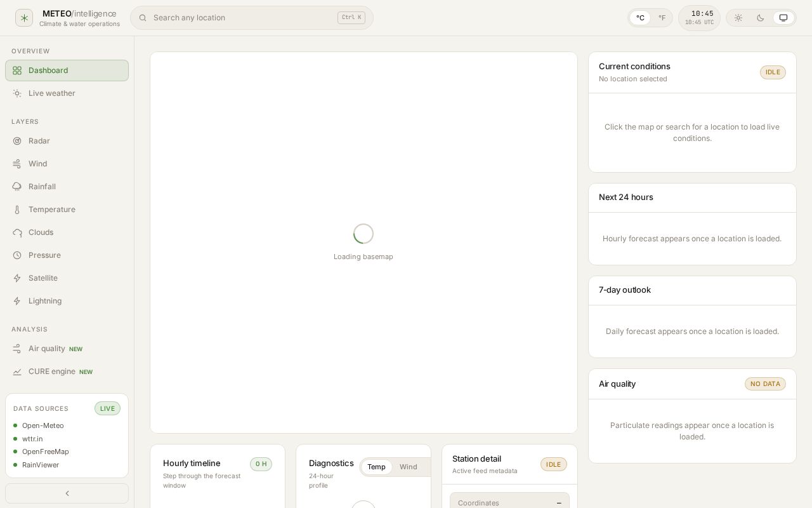Switch units to °F
Viewport: 812px width, 508px height.
(x=662, y=18)
